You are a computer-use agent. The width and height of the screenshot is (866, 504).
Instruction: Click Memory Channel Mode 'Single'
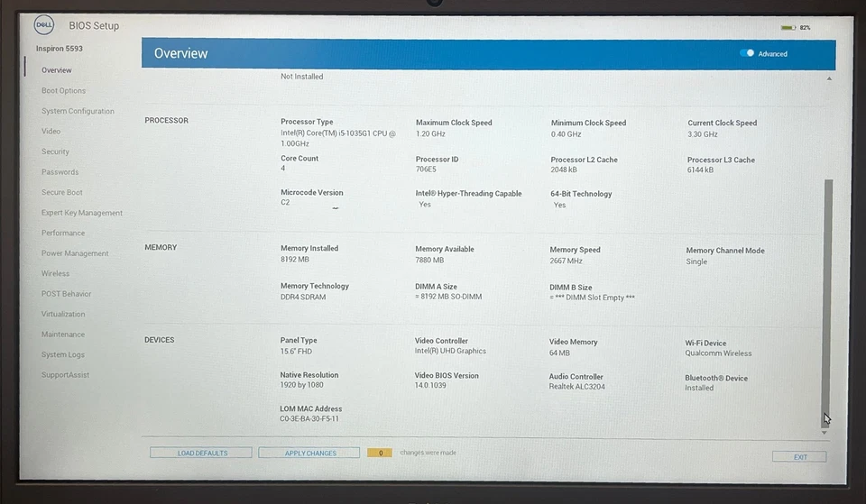(x=696, y=261)
